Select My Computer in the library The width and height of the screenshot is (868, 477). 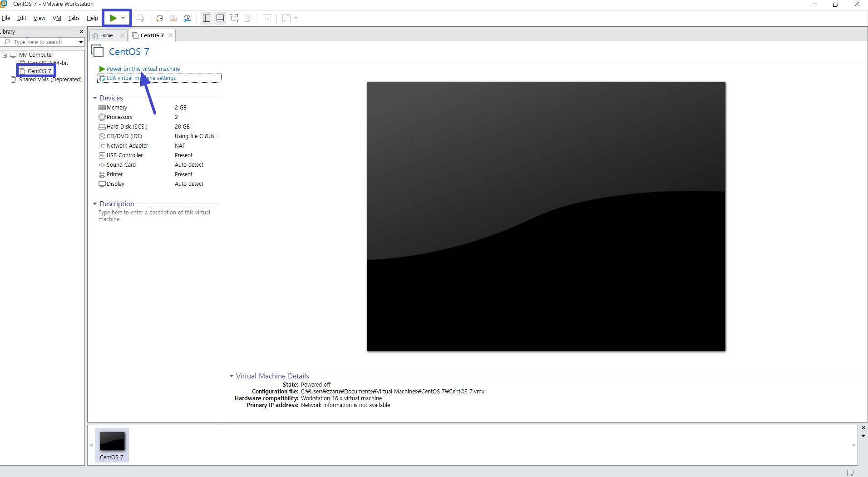coord(36,55)
